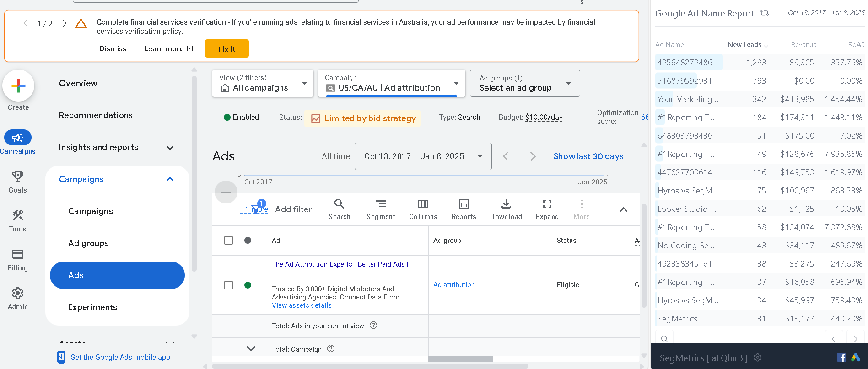Open Recommendations in the sidebar
The height and width of the screenshot is (369, 868).
pos(96,115)
